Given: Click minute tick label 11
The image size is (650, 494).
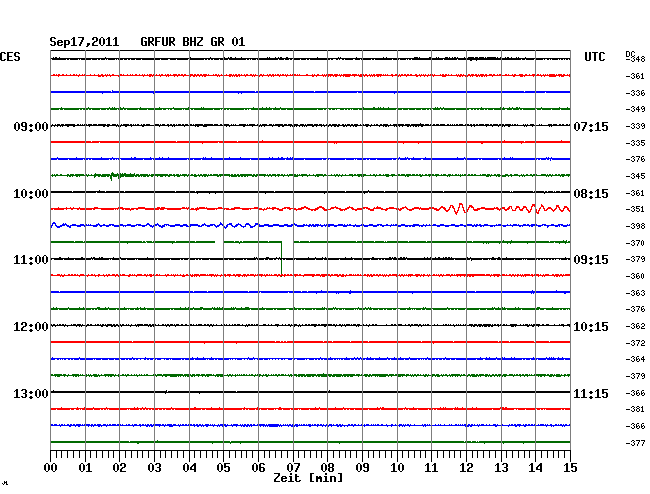Looking at the screenshot, I should pos(431,468).
